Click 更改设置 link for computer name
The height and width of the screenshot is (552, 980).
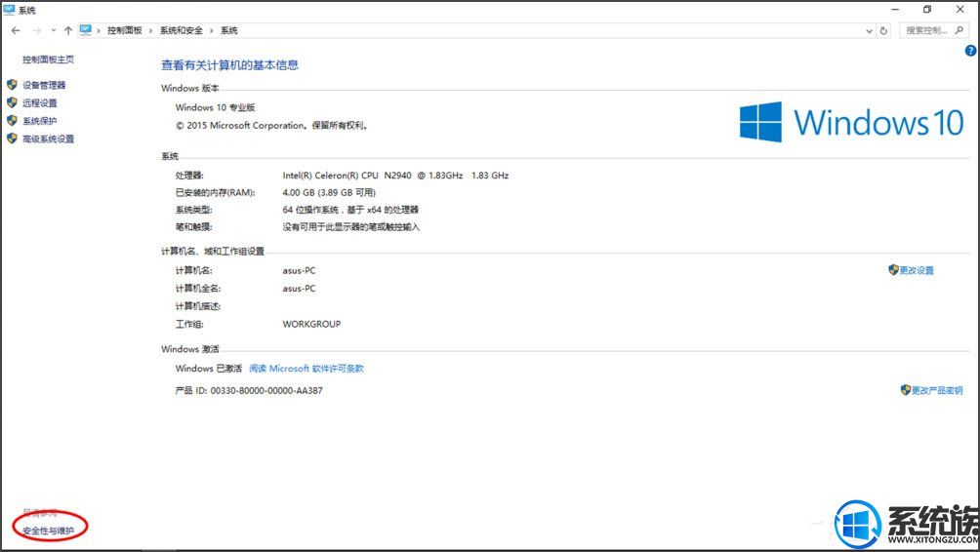(x=917, y=270)
